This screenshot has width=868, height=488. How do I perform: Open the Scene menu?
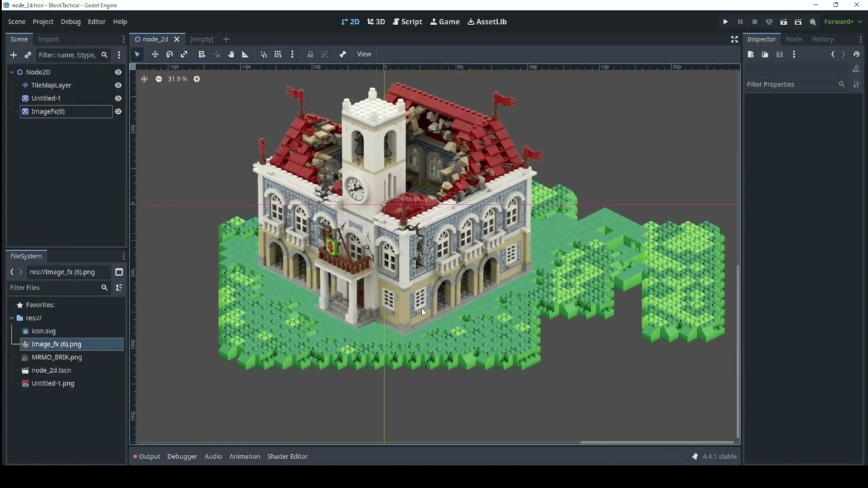(x=16, y=22)
